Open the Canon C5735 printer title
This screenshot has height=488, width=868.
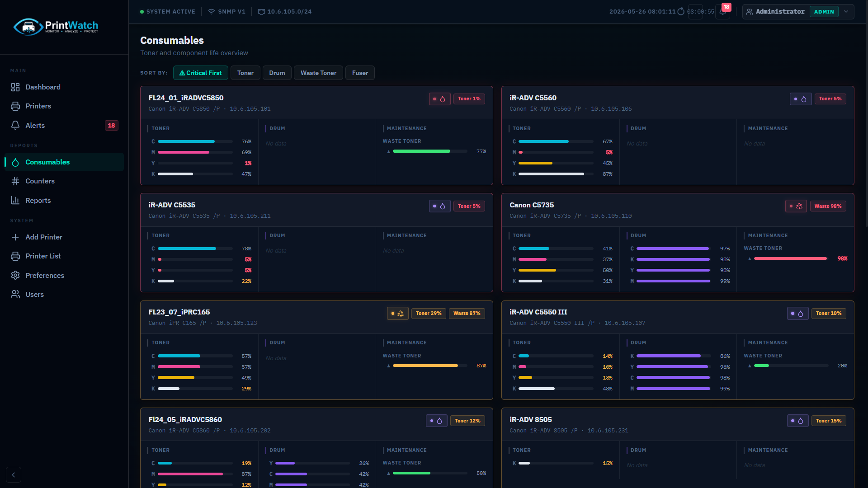532,205
